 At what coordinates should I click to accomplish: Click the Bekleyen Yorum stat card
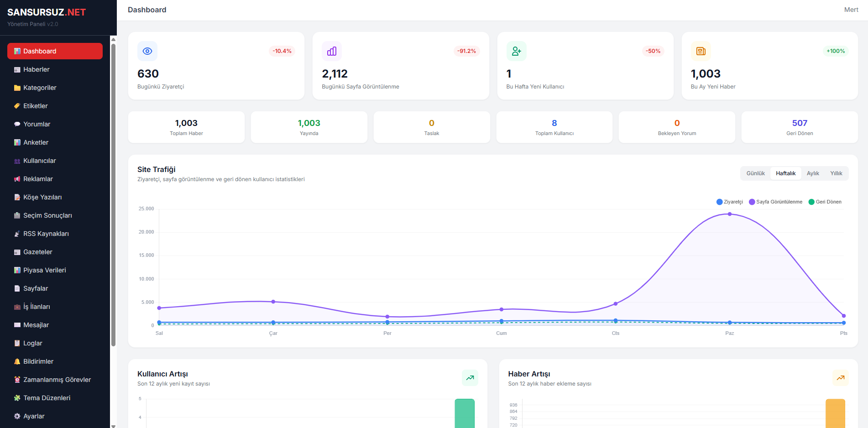[x=677, y=127]
